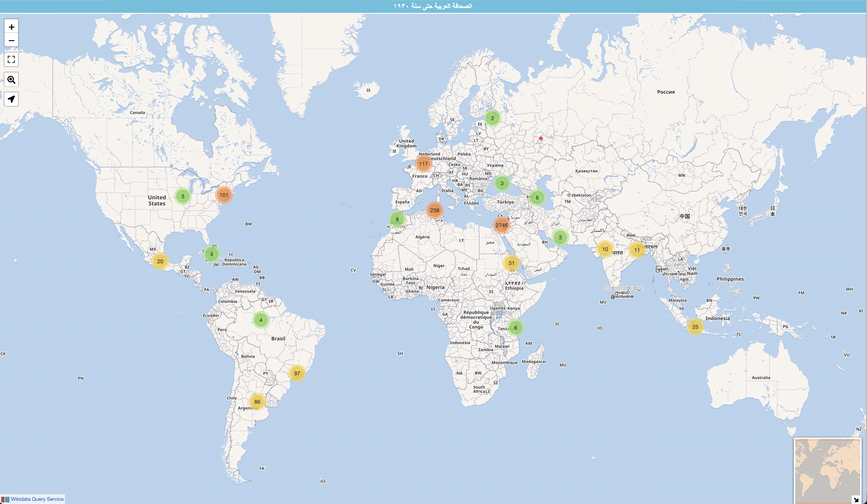The image size is (867, 504).
Task: Select the box-zoom magnifier tool
Action: coord(11,80)
